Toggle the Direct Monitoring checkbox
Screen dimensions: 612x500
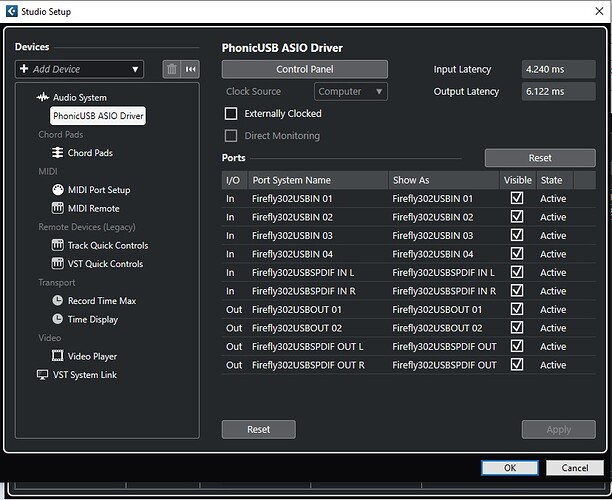231,136
